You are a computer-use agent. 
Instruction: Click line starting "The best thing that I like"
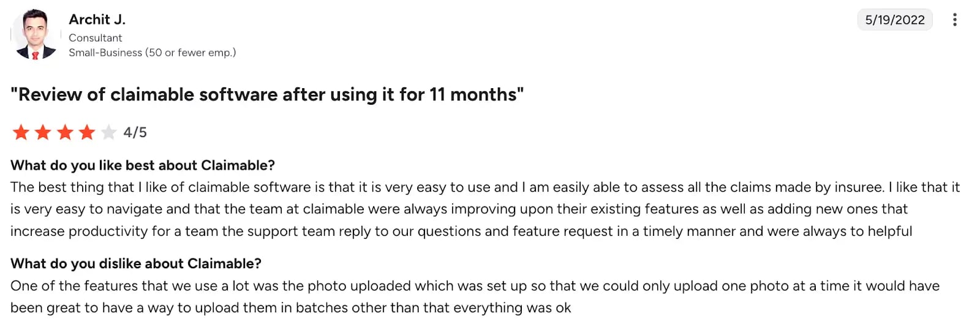click(x=484, y=187)
